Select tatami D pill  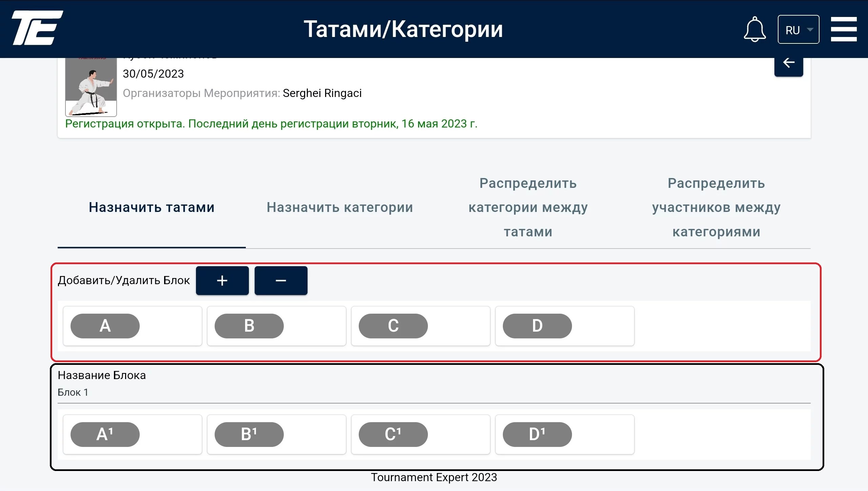pos(537,326)
